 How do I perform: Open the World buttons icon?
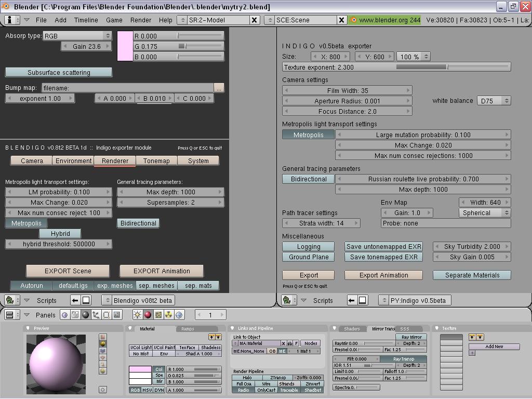[x=179, y=314]
